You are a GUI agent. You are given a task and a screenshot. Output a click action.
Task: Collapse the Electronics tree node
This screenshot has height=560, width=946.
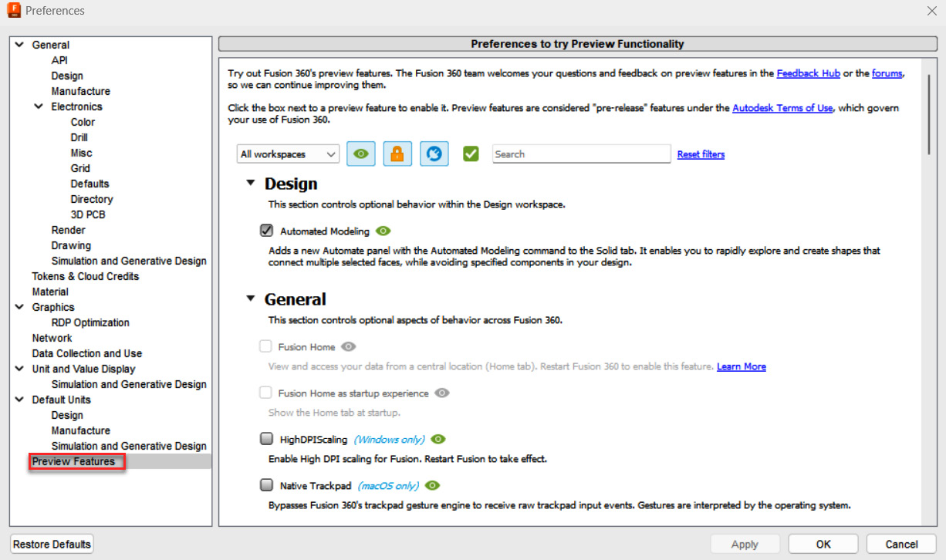(x=39, y=106)
